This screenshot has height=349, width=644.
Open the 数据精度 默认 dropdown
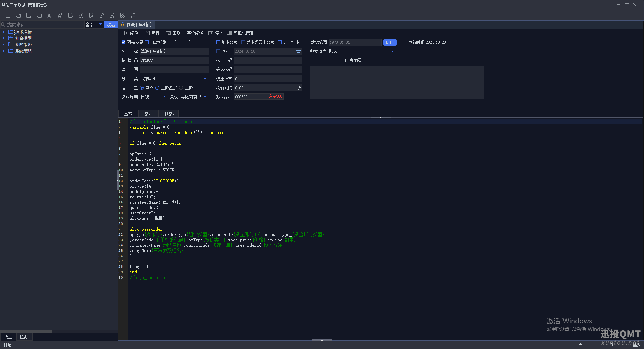[x=362, y=51]
